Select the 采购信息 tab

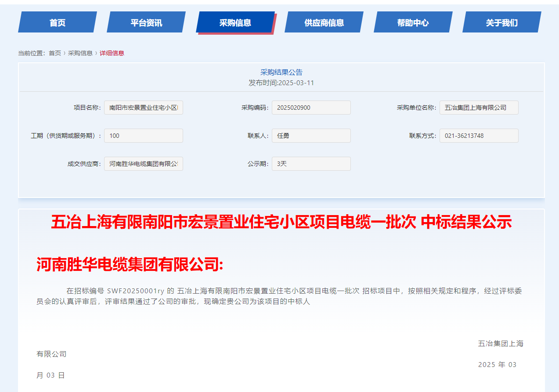point(234,22)
